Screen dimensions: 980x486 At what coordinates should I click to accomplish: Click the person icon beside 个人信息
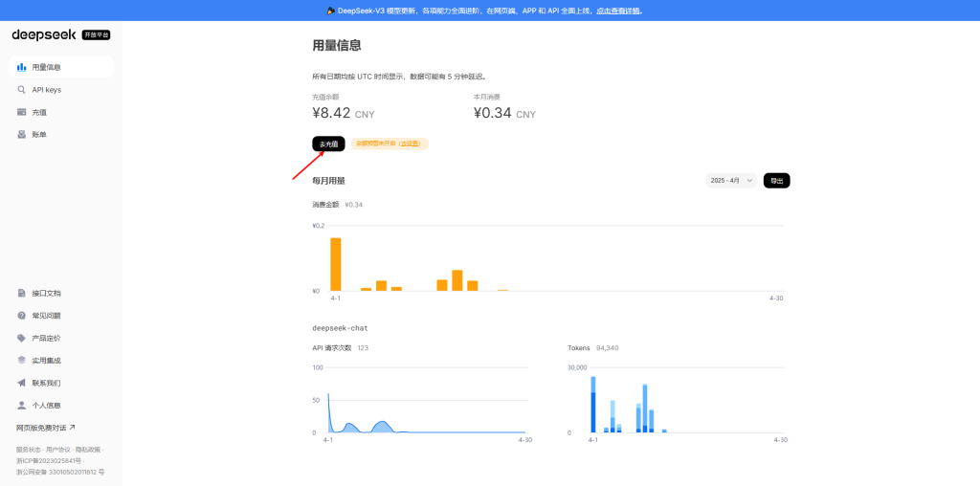21,406
